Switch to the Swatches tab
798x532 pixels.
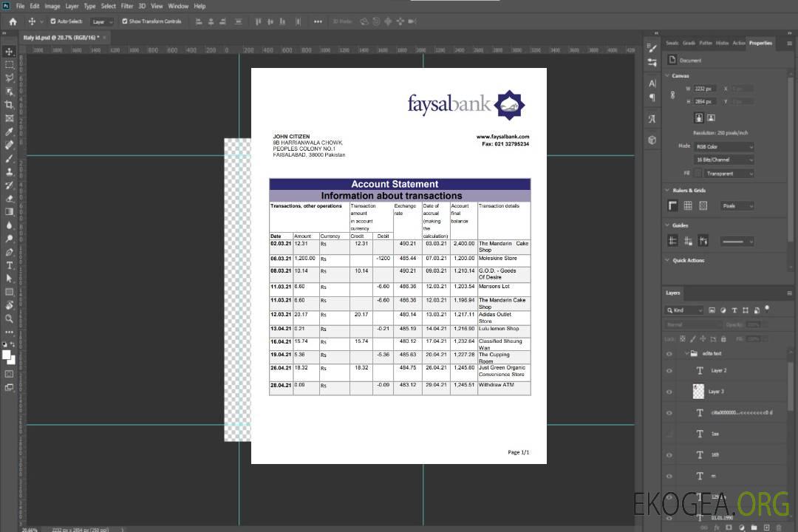tap(672, 44)
